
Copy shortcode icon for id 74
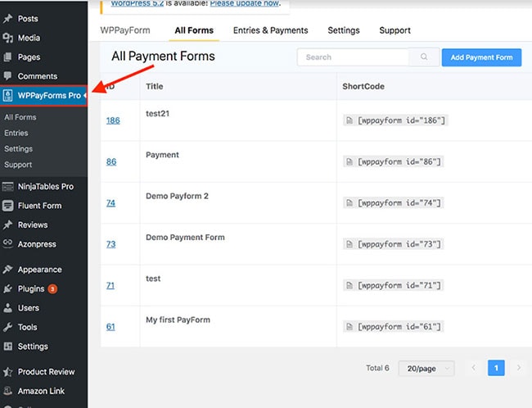coord(349,203)
